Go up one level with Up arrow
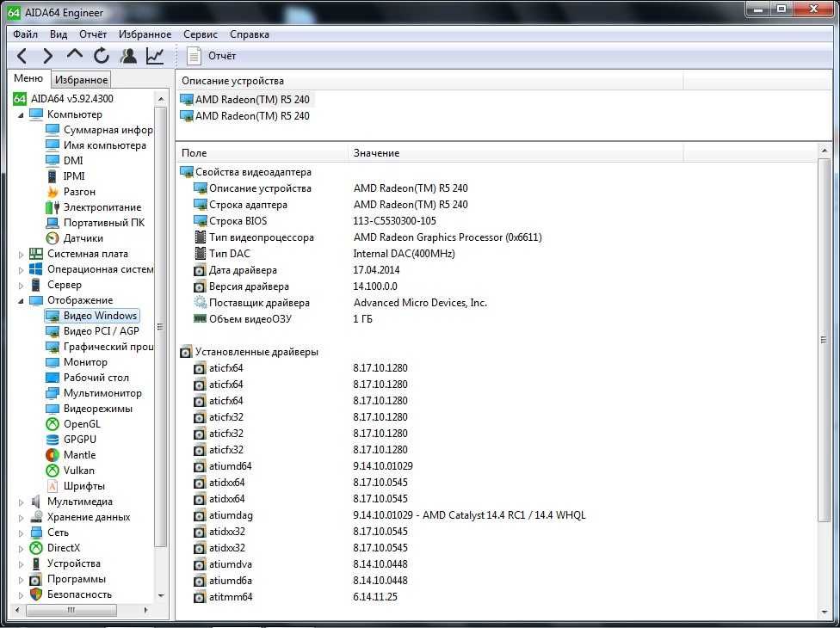 pyautogui.click(x=75, y=54)
